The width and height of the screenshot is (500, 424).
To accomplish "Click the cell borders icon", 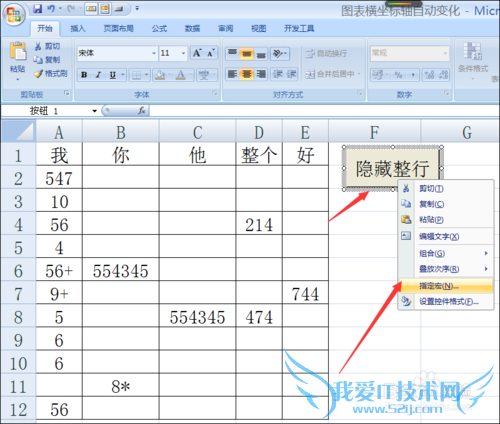I will click(136, 75).
